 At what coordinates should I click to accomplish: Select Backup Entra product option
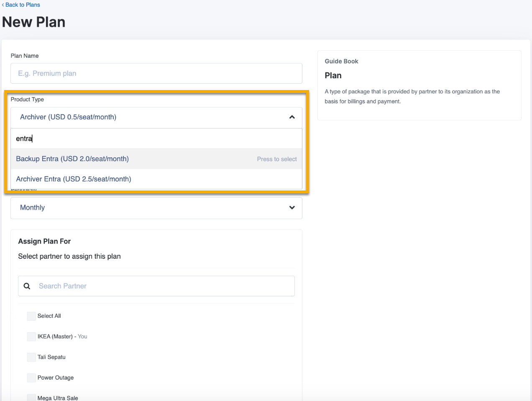(x=72, y=159)
